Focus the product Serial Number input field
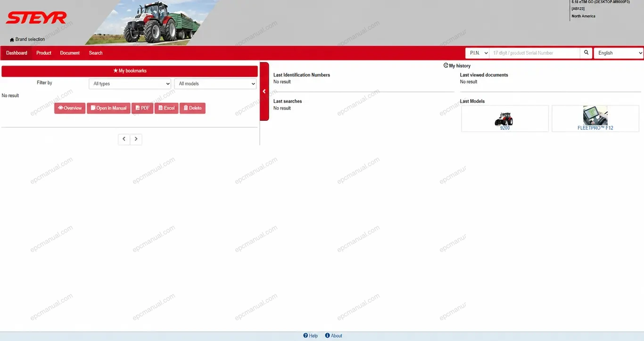 pyautogui.click(x=534, y=53)
